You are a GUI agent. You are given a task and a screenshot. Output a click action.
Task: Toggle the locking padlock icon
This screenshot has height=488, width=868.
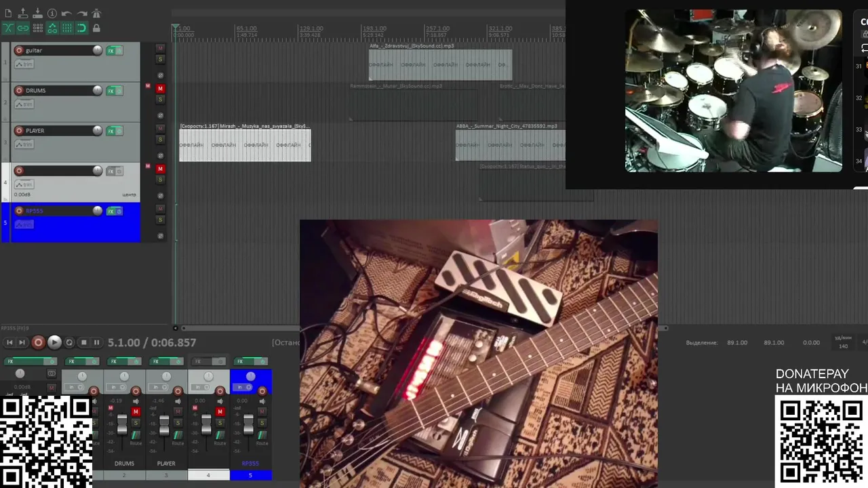click(96, 28)
